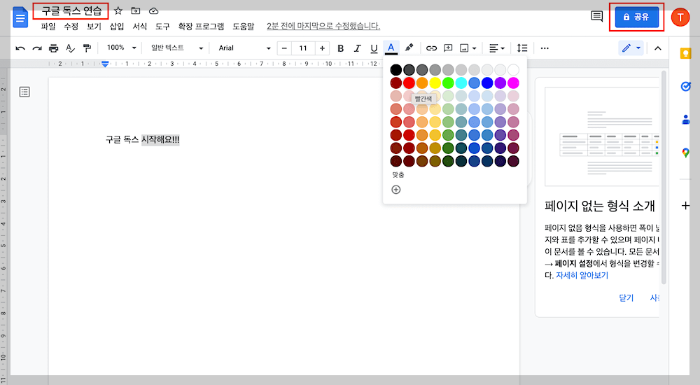This screenshot has width=700, height=385.
Task: Pick the pure blue color swatch
Action: click(487, 83)
